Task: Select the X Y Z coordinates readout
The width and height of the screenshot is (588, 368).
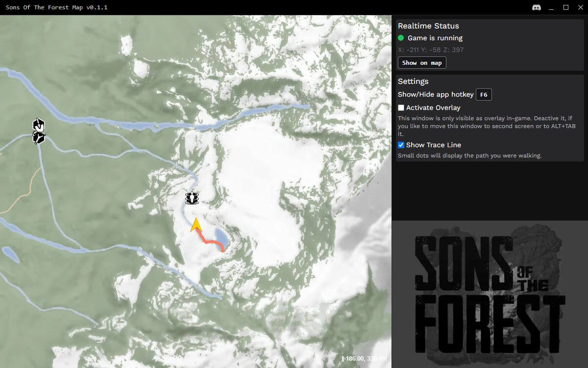Action: (x=430, y=50)
